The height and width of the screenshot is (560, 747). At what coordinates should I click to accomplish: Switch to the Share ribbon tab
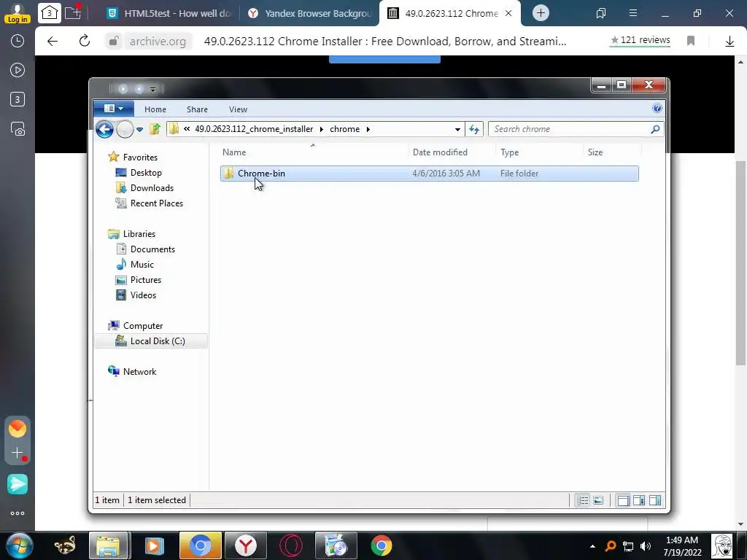(197, 109)
